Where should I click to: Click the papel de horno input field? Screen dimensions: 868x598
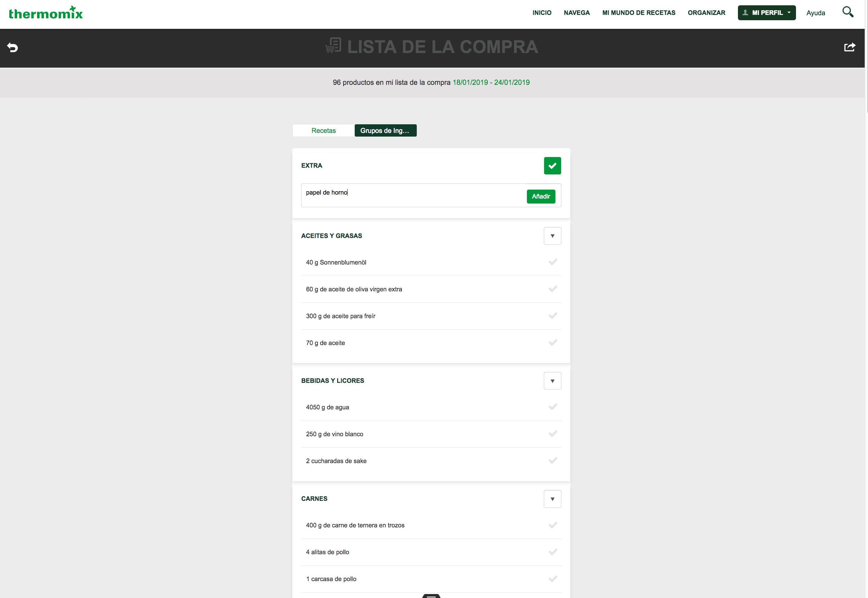point(412,195)
